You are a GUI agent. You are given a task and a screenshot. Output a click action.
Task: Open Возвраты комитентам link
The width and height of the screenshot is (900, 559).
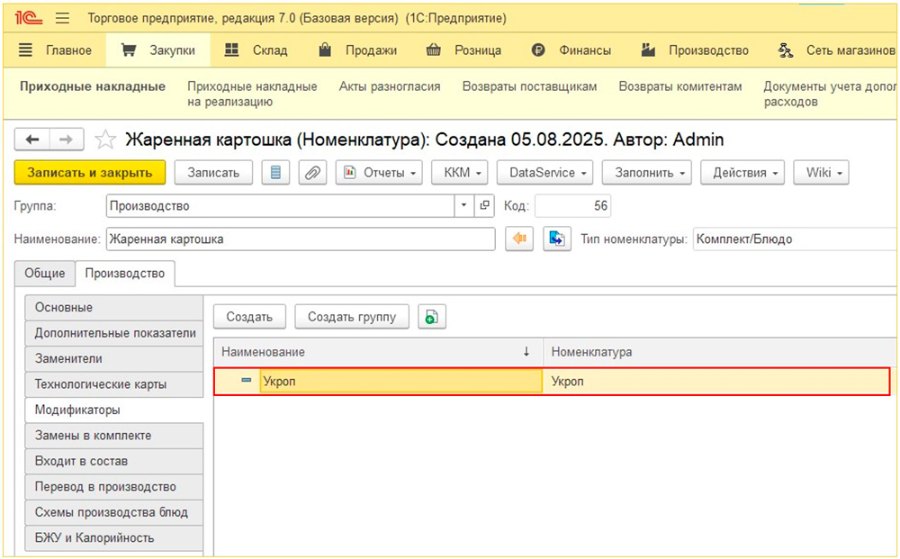[x=680, y=87]
